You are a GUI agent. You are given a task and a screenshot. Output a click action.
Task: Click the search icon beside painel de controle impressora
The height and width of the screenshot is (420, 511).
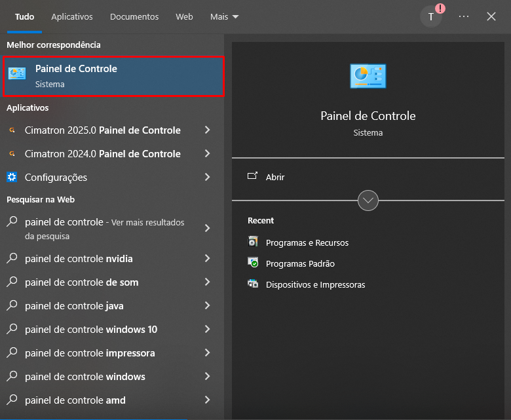12,353
